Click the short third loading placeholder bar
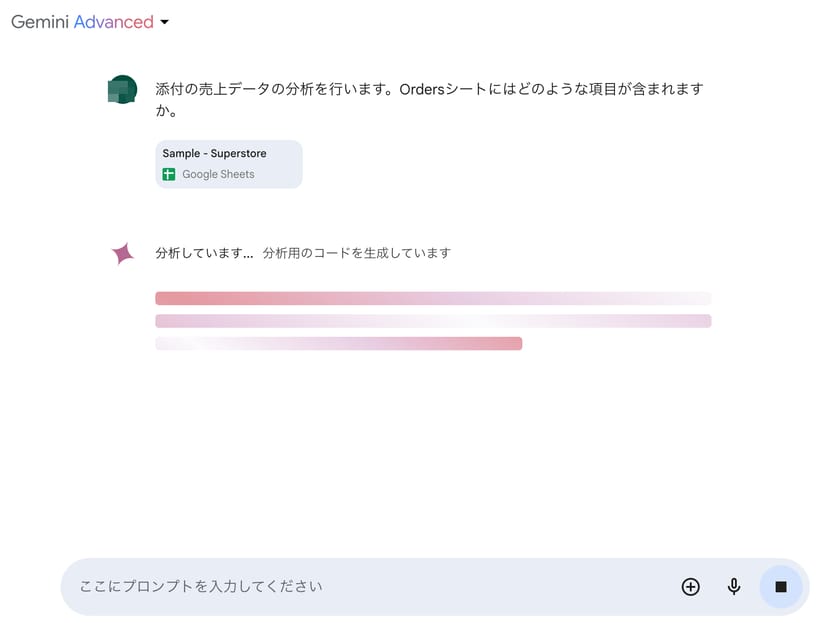Image resolution: width=828 pixels, height=623 pixels. (338, 344)
